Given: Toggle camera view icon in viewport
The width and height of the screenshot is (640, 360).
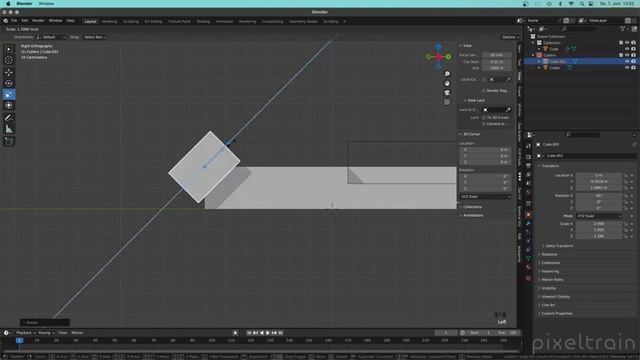Looking at the screenshot, I should [x=447, y=93].
